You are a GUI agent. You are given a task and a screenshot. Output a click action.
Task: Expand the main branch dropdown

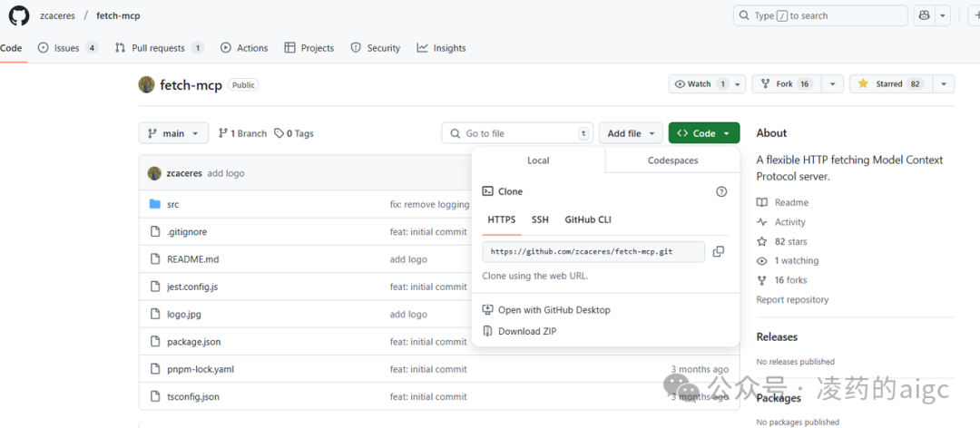coord(173,133)
